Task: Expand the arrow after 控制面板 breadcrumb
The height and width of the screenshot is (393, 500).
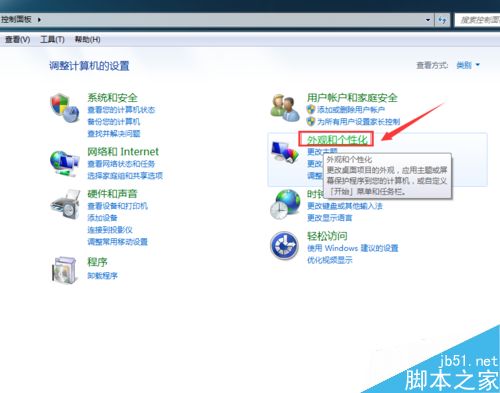Action: 39,20
